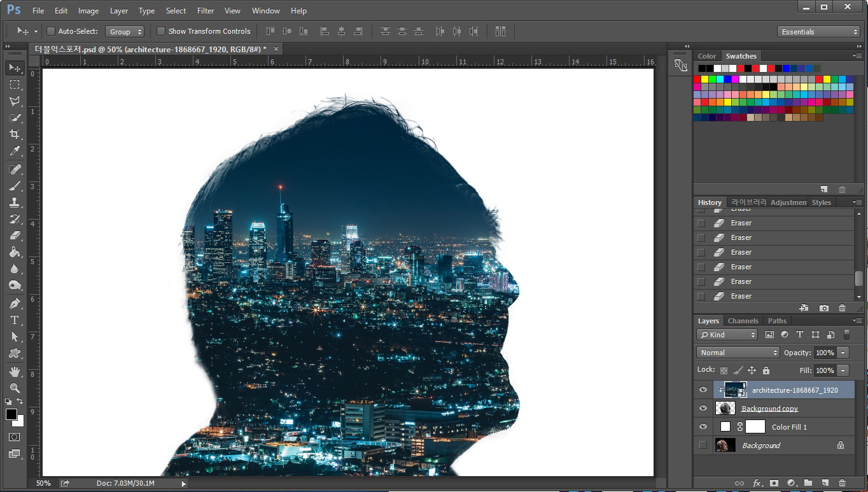Select the Crop tool
This screenshot has width=868, height=492.
pos(15,134)
